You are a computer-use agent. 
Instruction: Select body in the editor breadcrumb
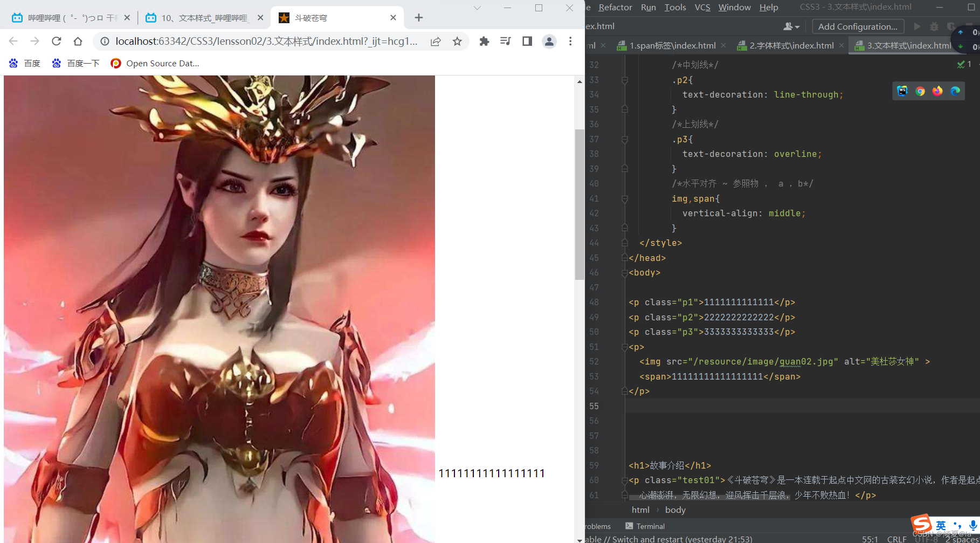(675, 510)
